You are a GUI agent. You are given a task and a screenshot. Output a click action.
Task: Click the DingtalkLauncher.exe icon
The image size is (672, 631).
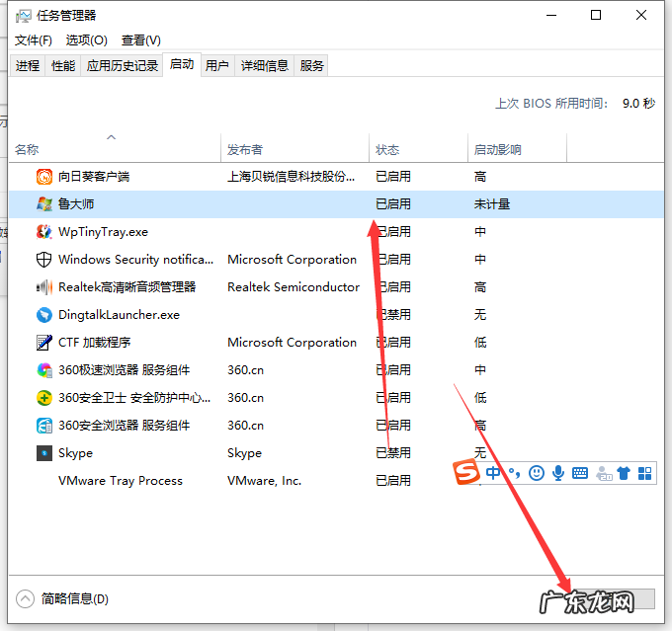(44, 315)
